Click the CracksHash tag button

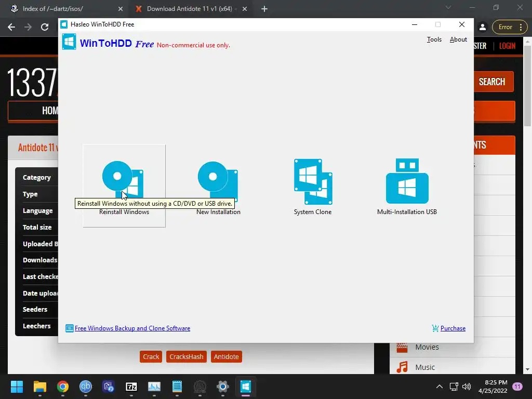pyautogui.click(x=187, y=356)
